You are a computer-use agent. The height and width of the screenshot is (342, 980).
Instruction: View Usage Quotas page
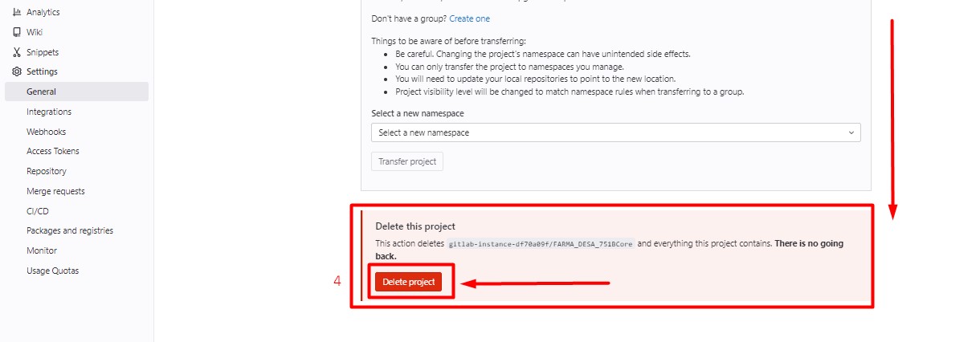click(x=53, y=271)
